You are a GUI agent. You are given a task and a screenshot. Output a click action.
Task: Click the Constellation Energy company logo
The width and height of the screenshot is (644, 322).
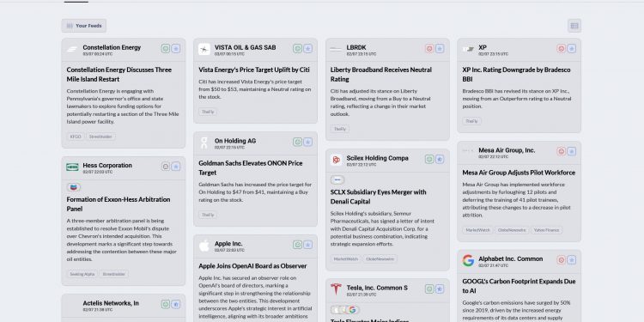point(72,49)
